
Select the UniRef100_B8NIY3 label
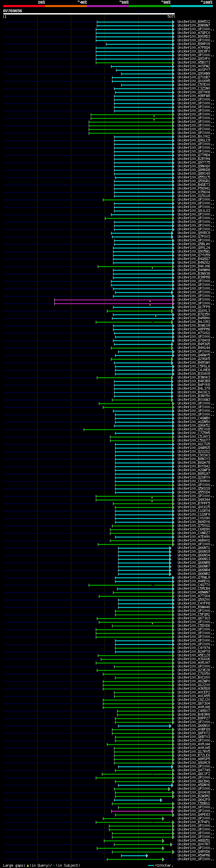(x=194, y=459)
